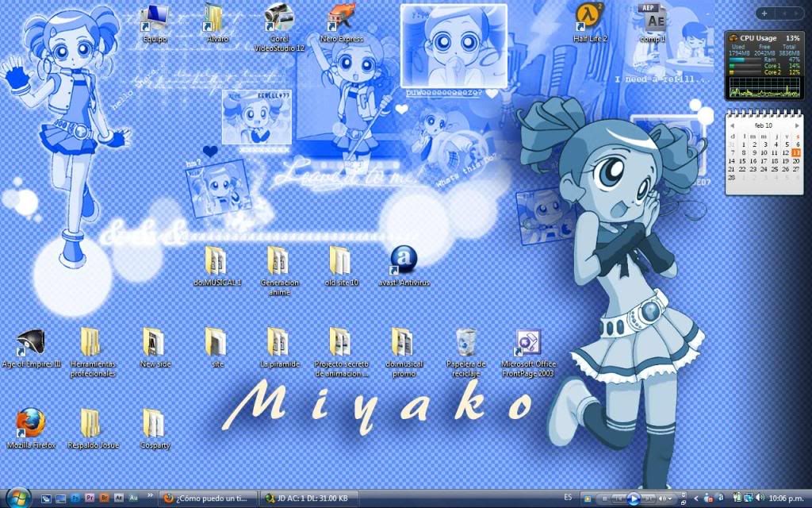
Task: Open the La piramide folder
Action: tap(279, 348)
